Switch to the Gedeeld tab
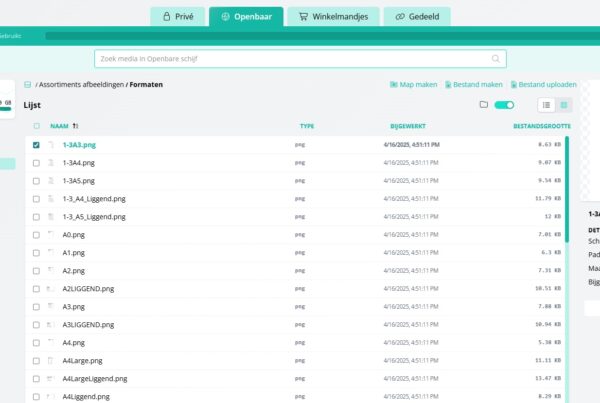This screenshot has width=600, height=403. pyautogui.click(x=417, y=16)
